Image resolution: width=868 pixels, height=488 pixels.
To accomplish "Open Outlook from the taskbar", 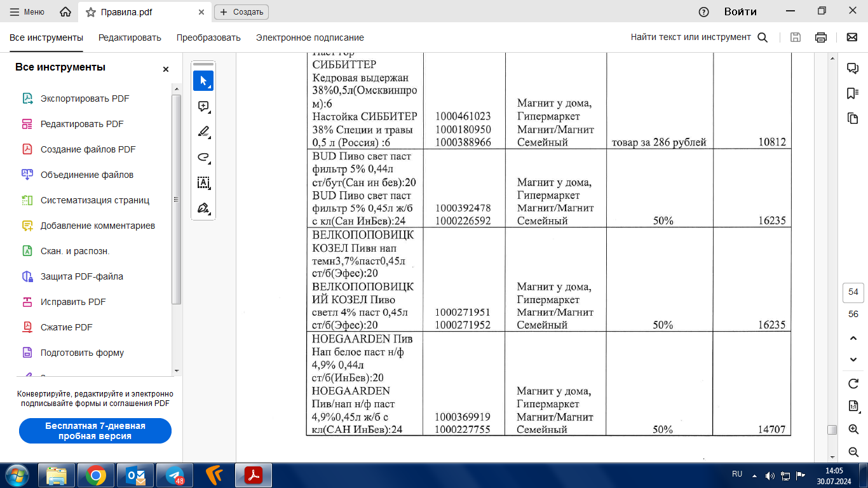I will click(135, 475).
